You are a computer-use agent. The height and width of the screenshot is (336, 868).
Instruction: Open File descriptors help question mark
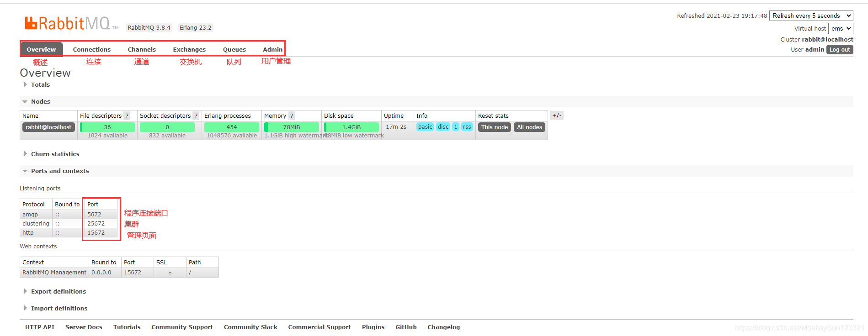tap(127, 115)
